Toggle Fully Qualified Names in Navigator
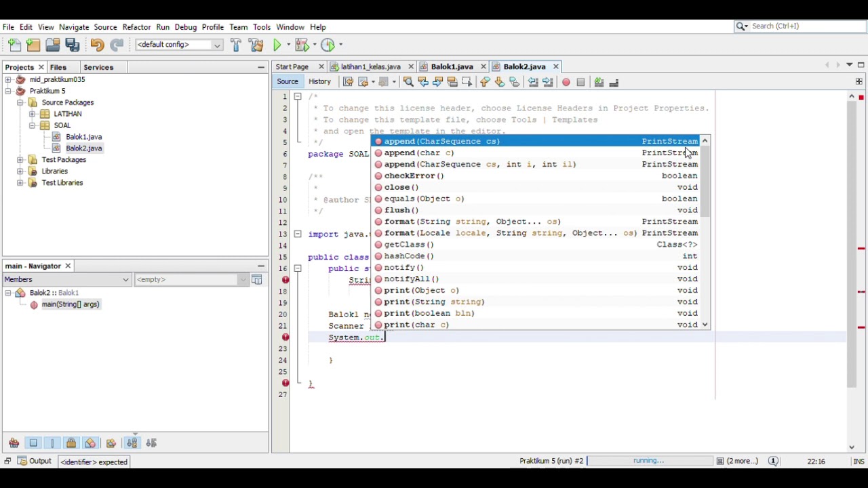This screenshot has height=488, width=868. [x=111, y=443]
